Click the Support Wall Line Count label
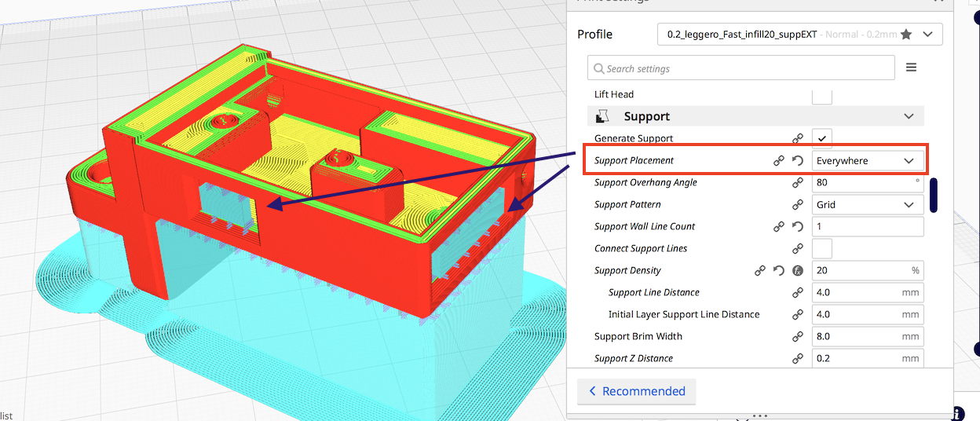The width and height of the screenshot is (980, 421). coord(645,226)
